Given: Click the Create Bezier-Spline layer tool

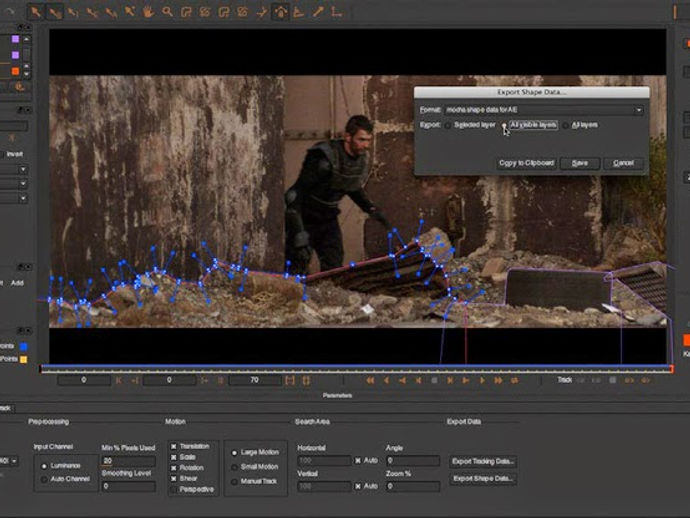Looking at the screenshot, I should coord(224,12).
